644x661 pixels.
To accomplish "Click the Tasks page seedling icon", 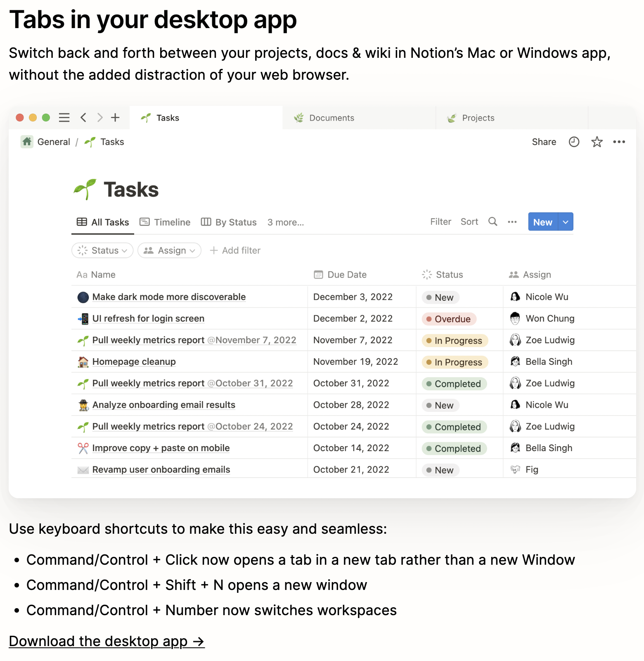I will coord(85,190).
